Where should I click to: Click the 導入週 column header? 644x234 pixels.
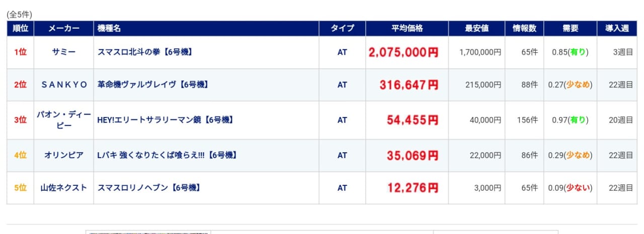617,29
